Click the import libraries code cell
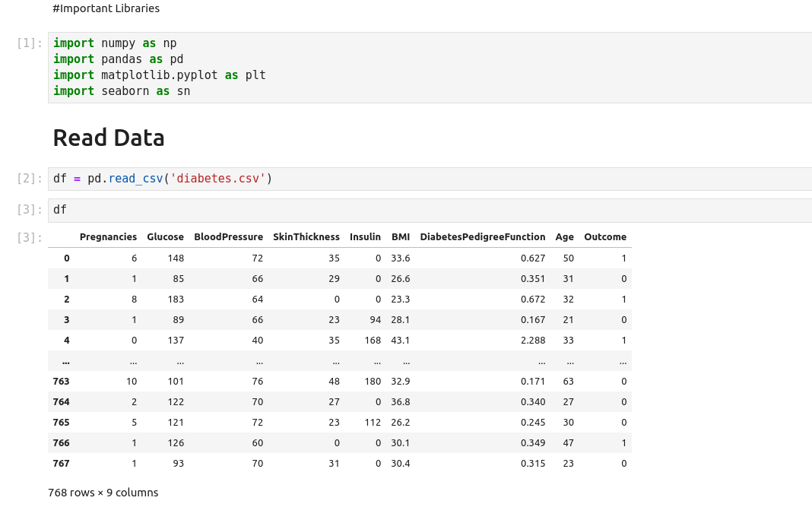 430,67
